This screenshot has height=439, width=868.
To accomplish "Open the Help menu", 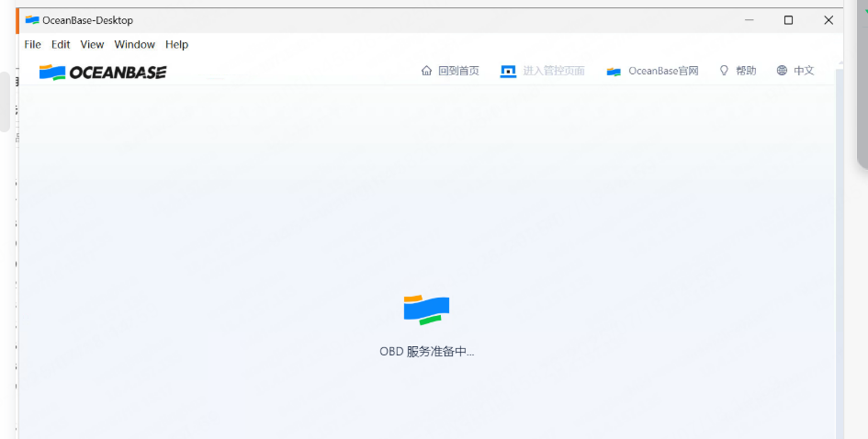I will [x=176, y=44].
